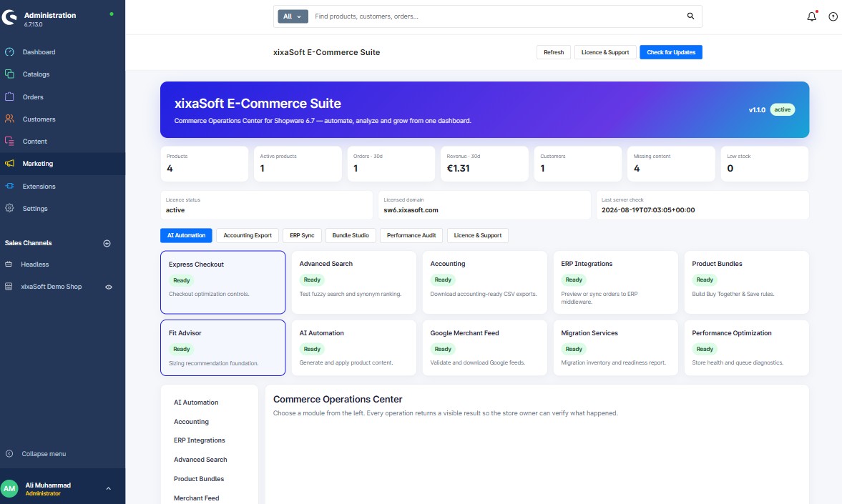Click the Catalogs sidebar icon
The image size is (842, 504).
click(9, 74)
